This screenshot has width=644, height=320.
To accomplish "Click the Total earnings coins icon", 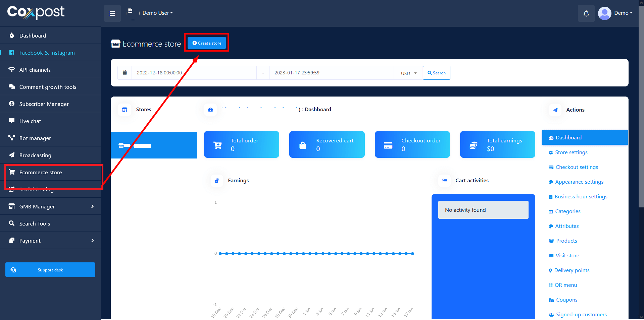I will (473, 145).
